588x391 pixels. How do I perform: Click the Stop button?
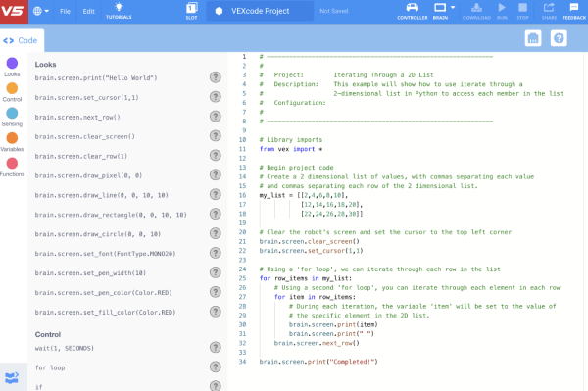click(522, 11)
